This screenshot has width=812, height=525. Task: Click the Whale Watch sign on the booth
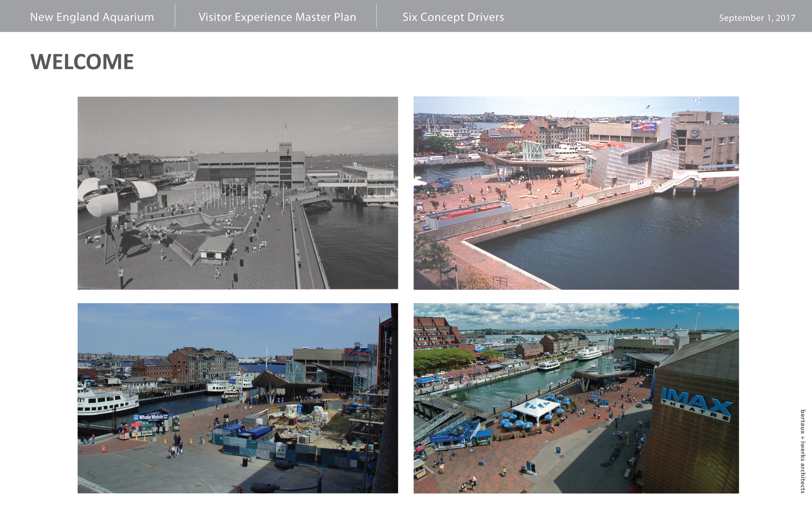pos(151,417)
